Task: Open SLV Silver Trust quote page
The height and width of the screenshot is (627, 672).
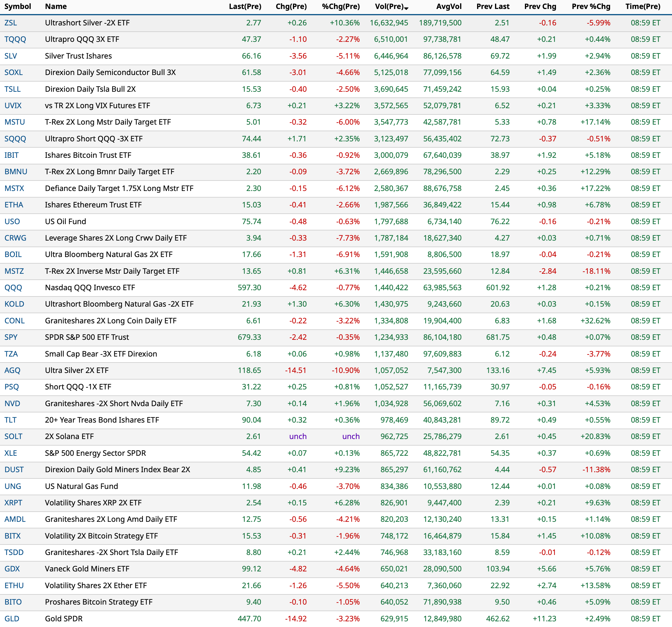Action: (10, 56)
